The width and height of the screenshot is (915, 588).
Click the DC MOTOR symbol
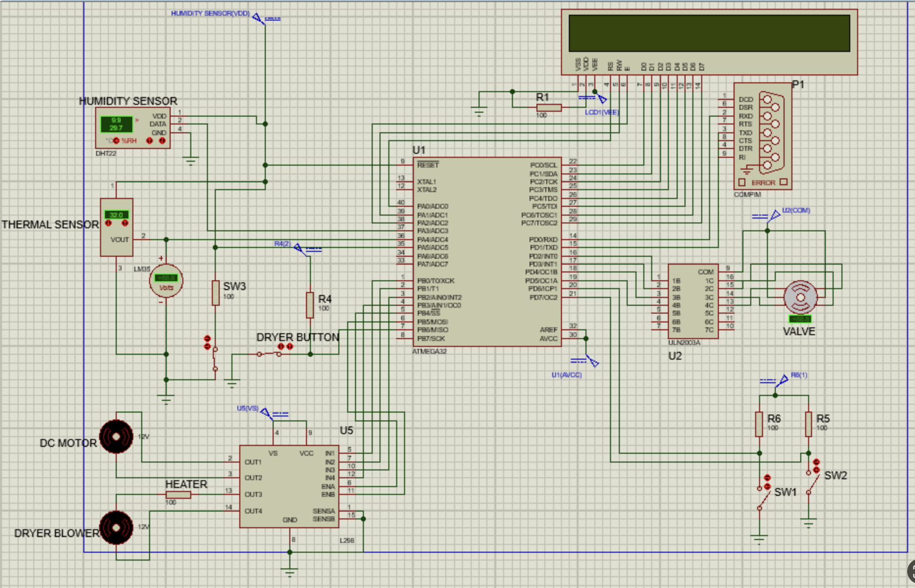click(x=116, y=436)
